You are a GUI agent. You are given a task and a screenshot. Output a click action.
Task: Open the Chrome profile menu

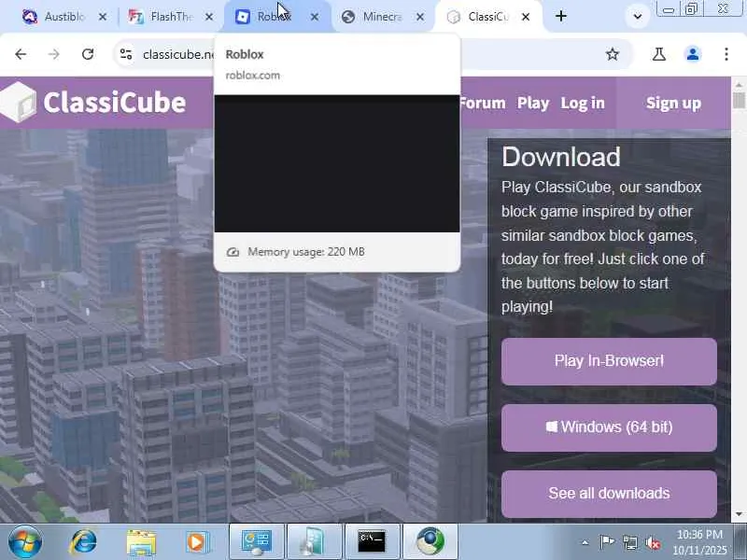click(693, 54)
